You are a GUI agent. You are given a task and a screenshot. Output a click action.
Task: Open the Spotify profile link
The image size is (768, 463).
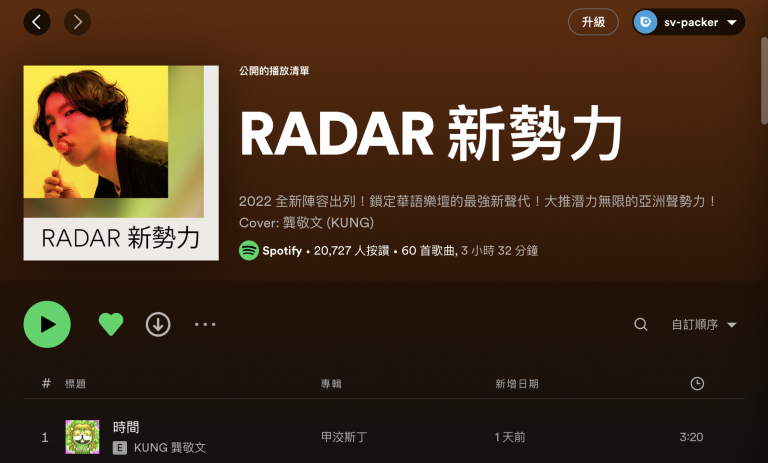(x=282, y=251)
